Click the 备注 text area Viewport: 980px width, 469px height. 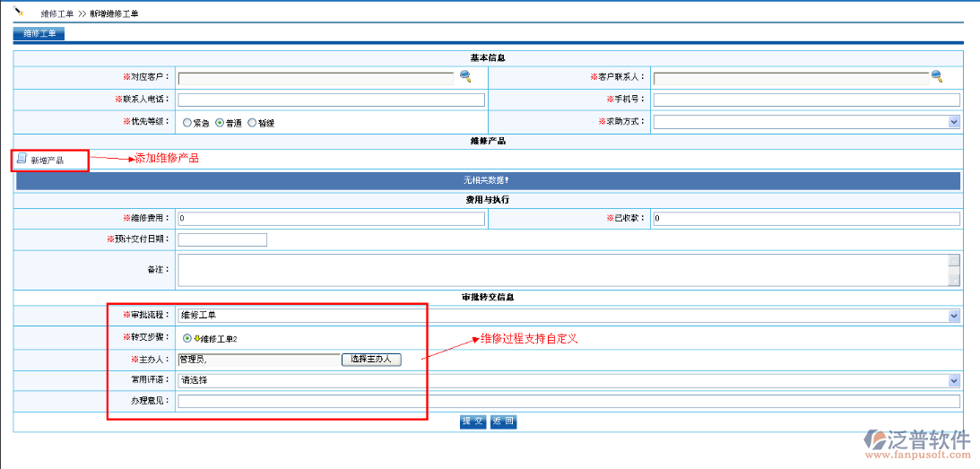coord(563,270)
